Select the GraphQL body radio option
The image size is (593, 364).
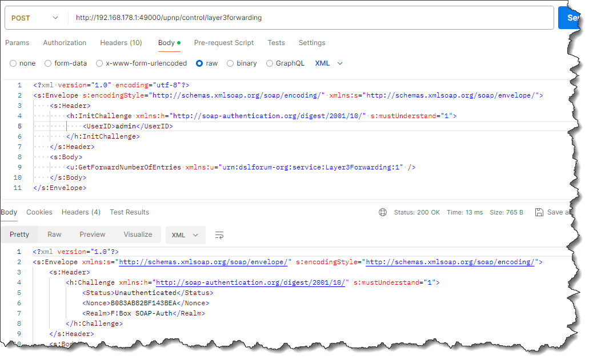[x=270, y=63]
